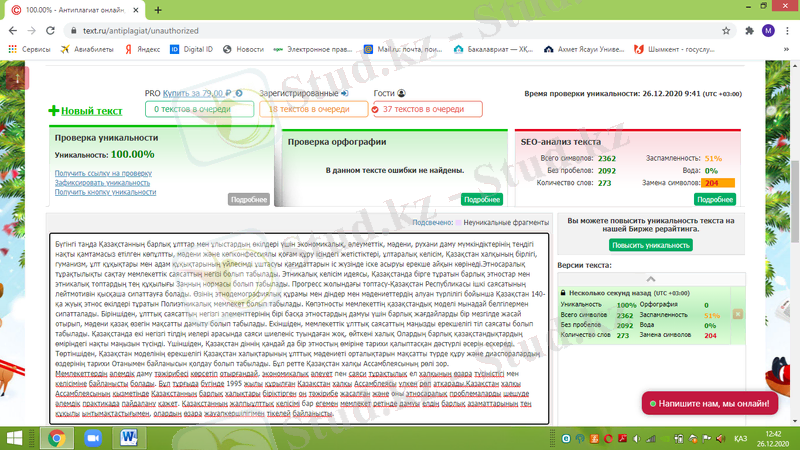Screen dimensions: 800x450
Task: Click the 18 текстов в очереди box
Action: coord(314,109)
